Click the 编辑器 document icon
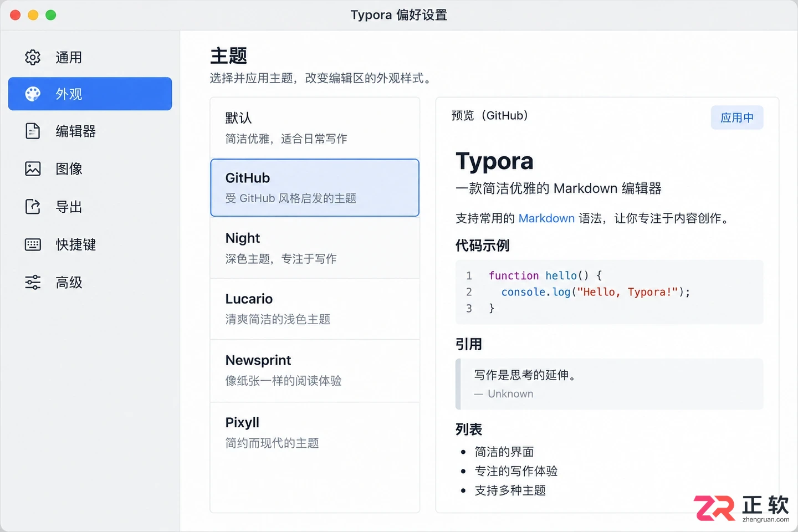Screen dimensions: 798x532 tap(33, 131)
